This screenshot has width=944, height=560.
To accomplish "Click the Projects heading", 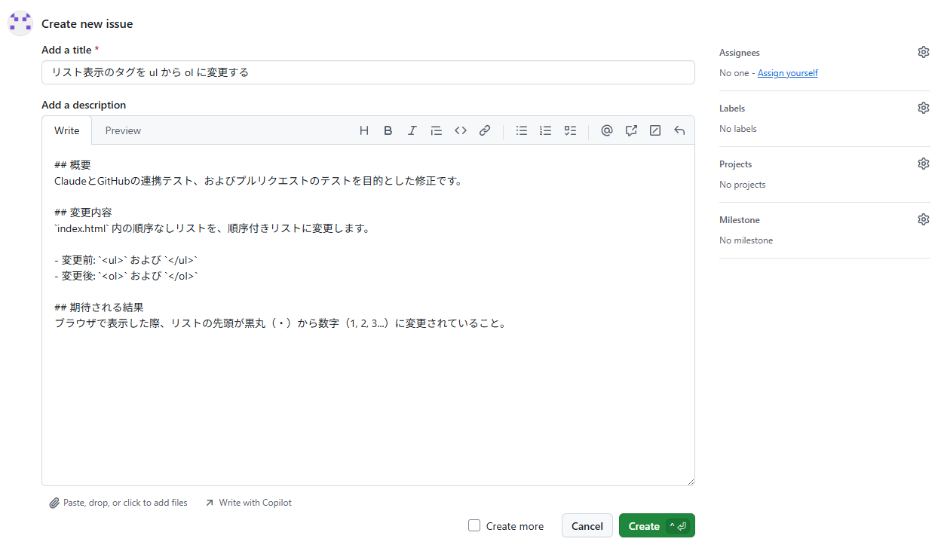I will pyautogui.click(x=736, y=164).
